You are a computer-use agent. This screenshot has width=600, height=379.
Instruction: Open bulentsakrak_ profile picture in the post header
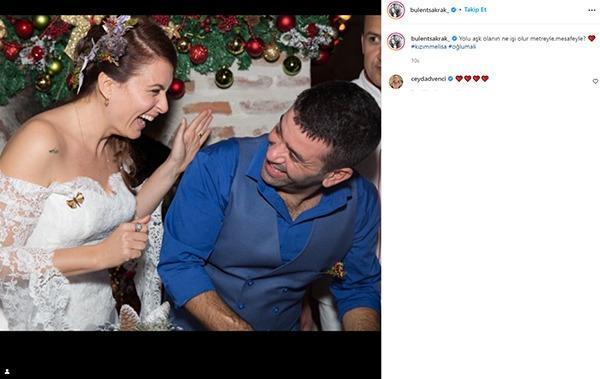pos(396,10)
